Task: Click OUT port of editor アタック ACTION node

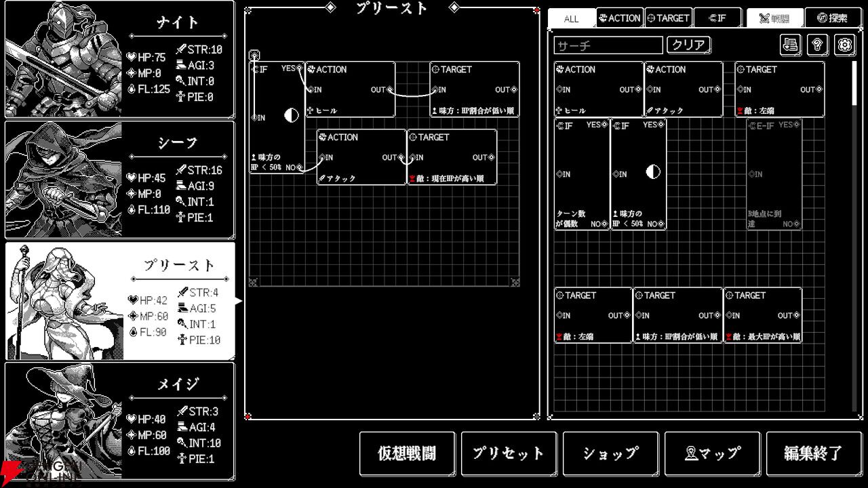Action: click(401, 157)
